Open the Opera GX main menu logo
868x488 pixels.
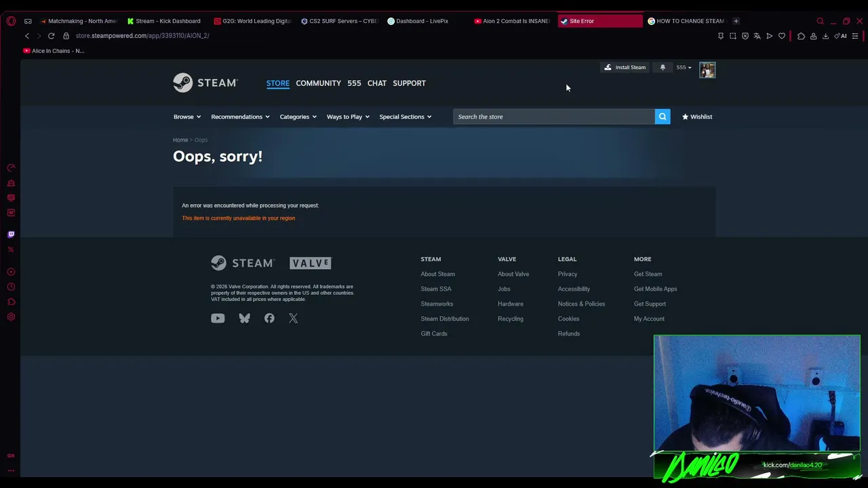coord(11,21)
